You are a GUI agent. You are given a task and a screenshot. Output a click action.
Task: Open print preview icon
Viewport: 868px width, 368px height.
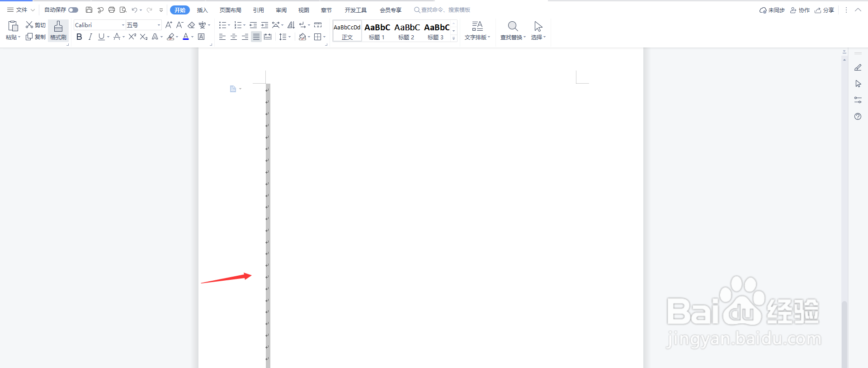(123, 10)
